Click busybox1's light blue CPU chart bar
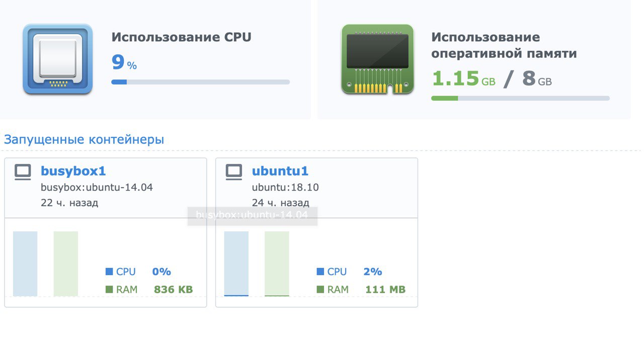 click(x=25, y=263)
